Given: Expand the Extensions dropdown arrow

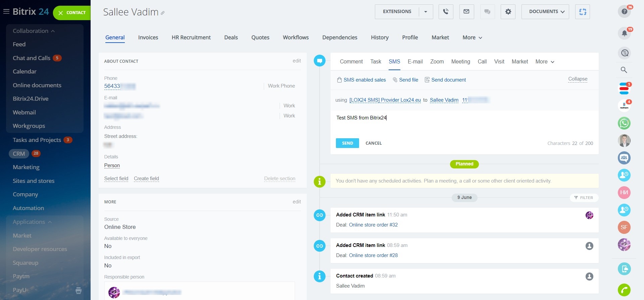Looking at the screenshot, I should pyautogui.click(x=426, y=12).
